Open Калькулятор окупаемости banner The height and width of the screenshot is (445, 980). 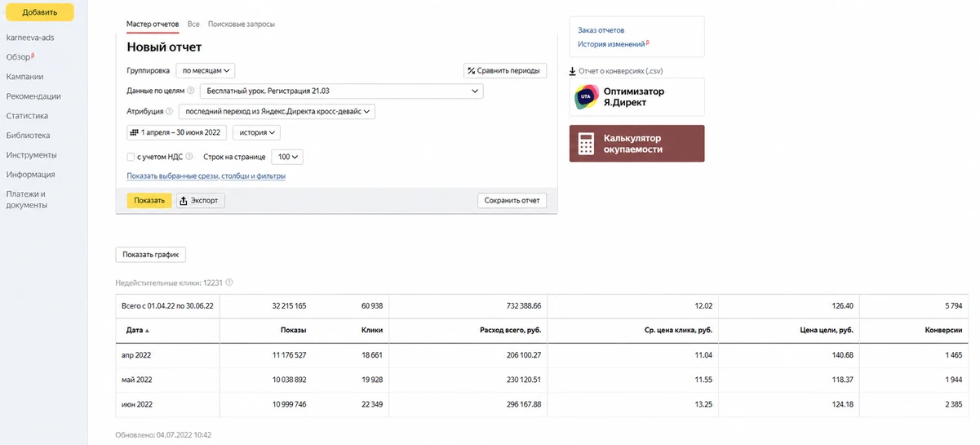[x=636, y=144]
